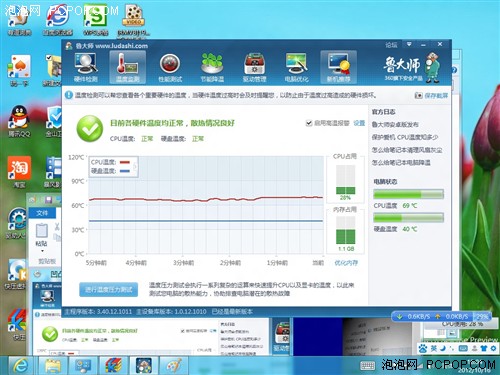This screenshot has width=500, height=375.
Task: Open the 论坛 forum link in title bar
Action: coord(391,45)
